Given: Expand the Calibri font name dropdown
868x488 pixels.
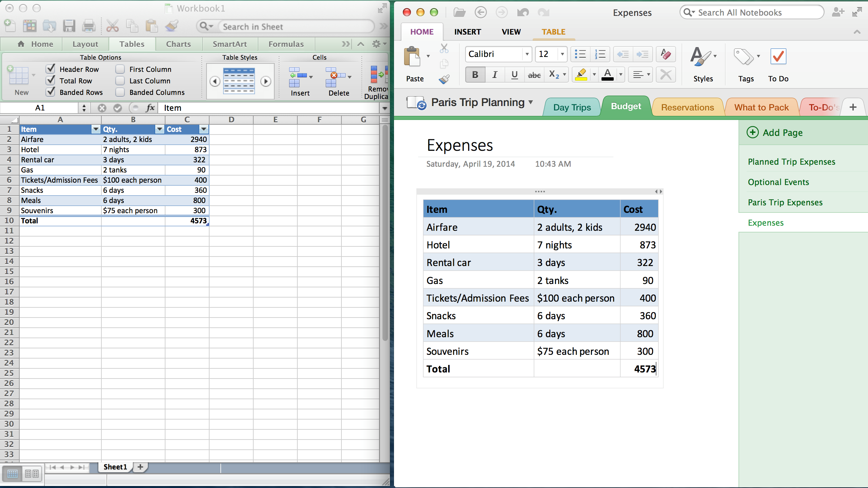Looking at the screenshot, I should coord(527,54).
